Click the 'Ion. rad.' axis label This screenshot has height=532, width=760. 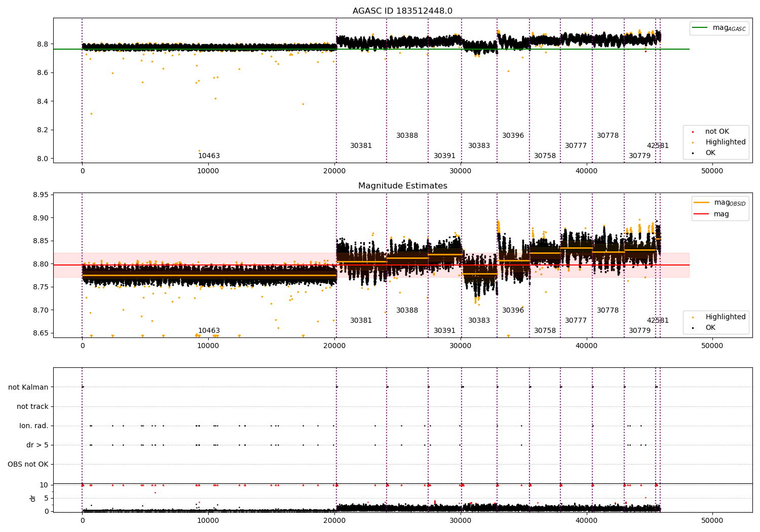click(x=34, y=426)
